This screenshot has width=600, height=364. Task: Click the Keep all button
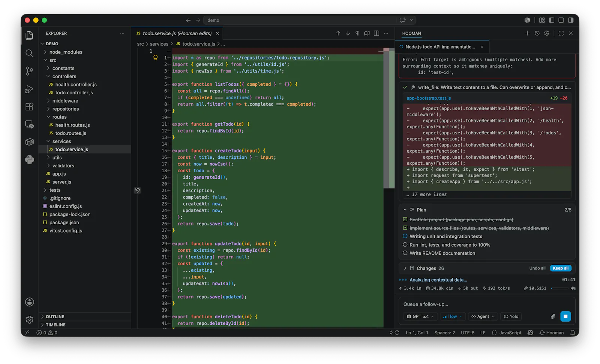(x=561, y=268)
